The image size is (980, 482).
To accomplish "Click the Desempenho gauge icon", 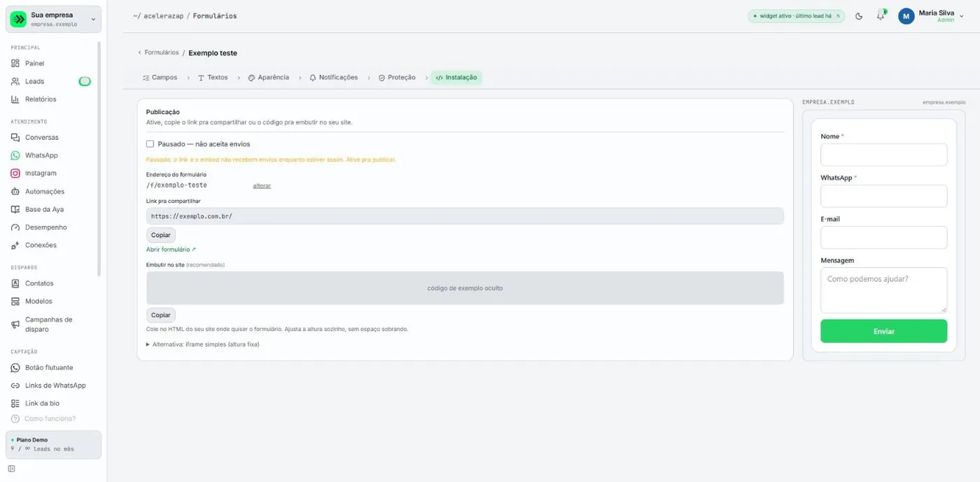I will pos(15,227).
